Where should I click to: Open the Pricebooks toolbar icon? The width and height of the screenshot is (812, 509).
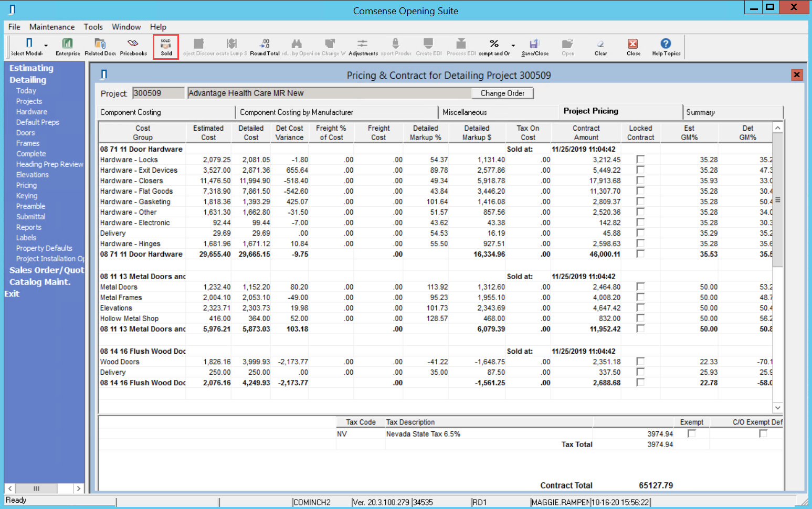133,47
